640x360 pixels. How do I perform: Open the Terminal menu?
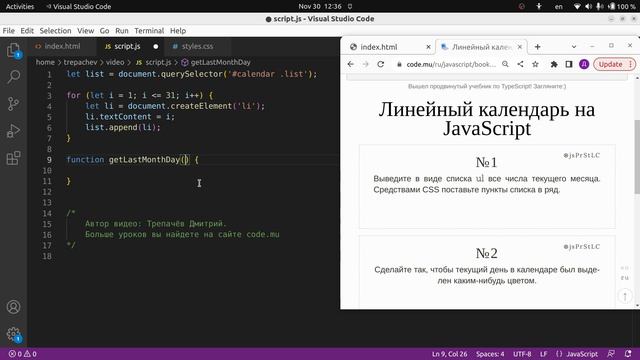pos(149,31)
